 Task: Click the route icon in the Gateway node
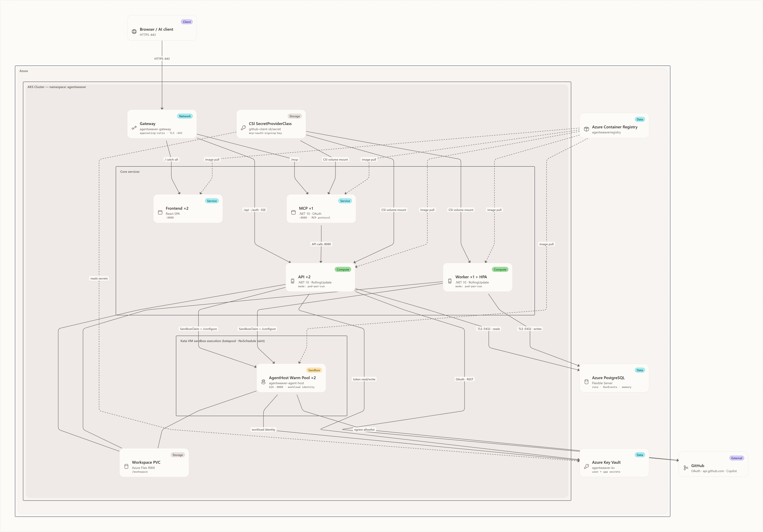(x=134, y=128)
